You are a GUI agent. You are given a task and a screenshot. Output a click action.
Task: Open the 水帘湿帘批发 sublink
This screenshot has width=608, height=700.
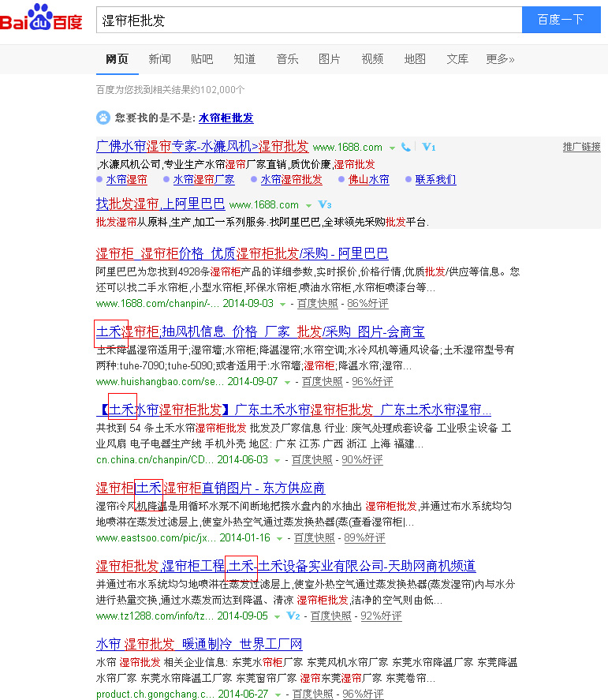click(x=291, y=179)
